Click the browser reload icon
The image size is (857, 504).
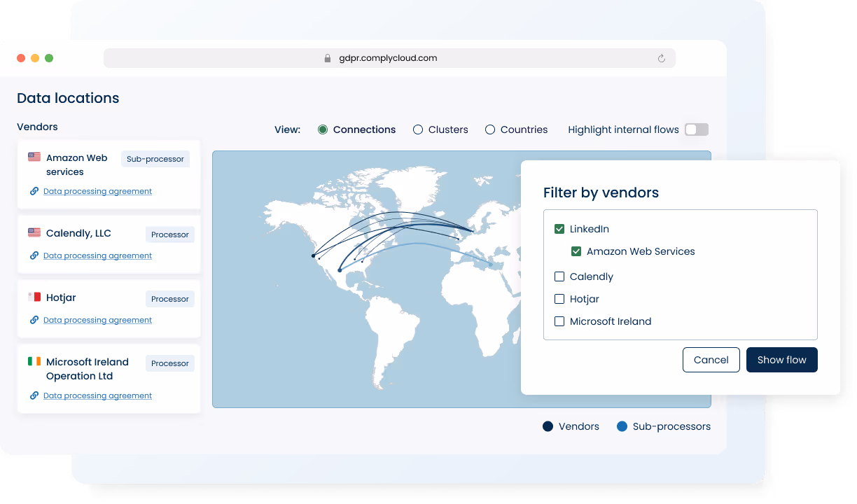[x=661, y=59]
